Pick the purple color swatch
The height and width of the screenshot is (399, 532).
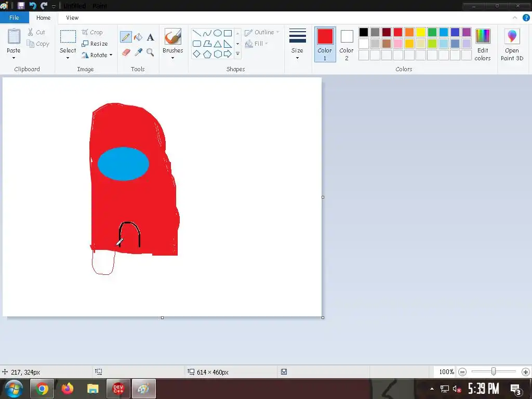click(x=467, y=32)
